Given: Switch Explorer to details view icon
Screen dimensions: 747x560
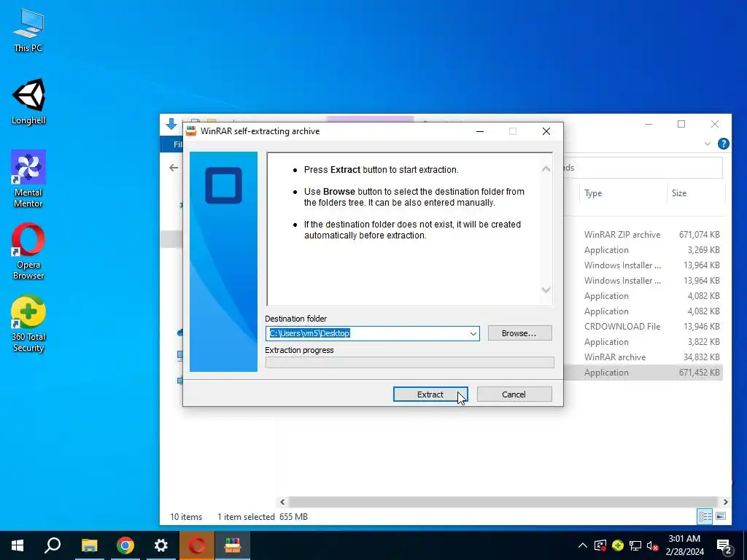Looking at the screenshot, I should point(705,516).
